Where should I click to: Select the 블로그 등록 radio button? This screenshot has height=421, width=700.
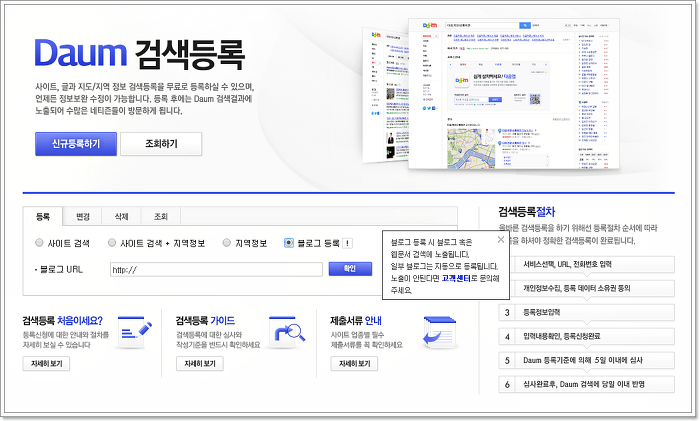point(289,243)
